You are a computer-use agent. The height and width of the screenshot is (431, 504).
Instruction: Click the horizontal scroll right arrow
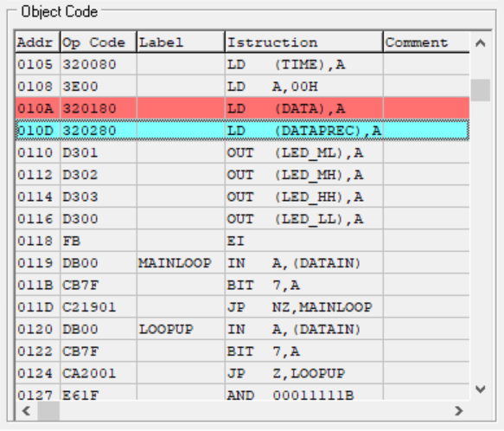(459, 411)
